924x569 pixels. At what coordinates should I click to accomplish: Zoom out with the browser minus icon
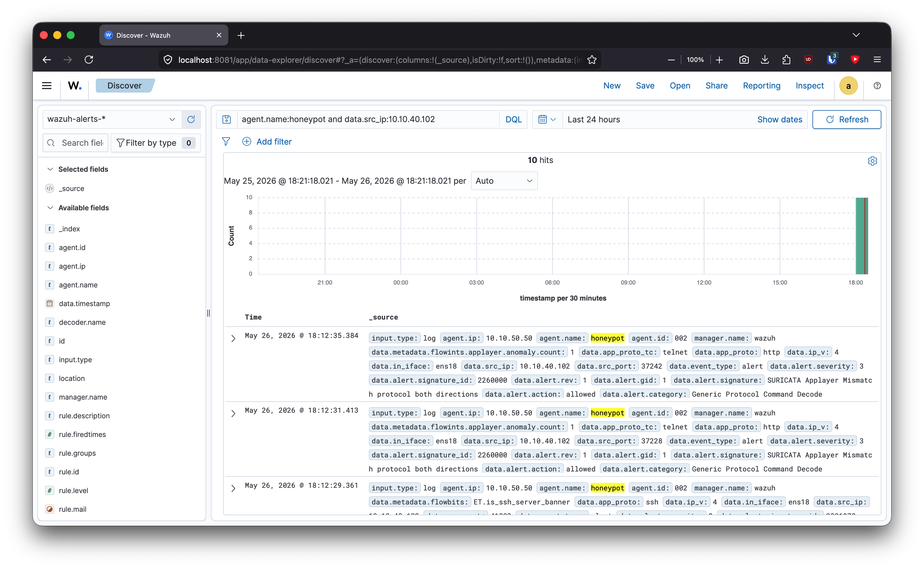[x=671, y=60]
